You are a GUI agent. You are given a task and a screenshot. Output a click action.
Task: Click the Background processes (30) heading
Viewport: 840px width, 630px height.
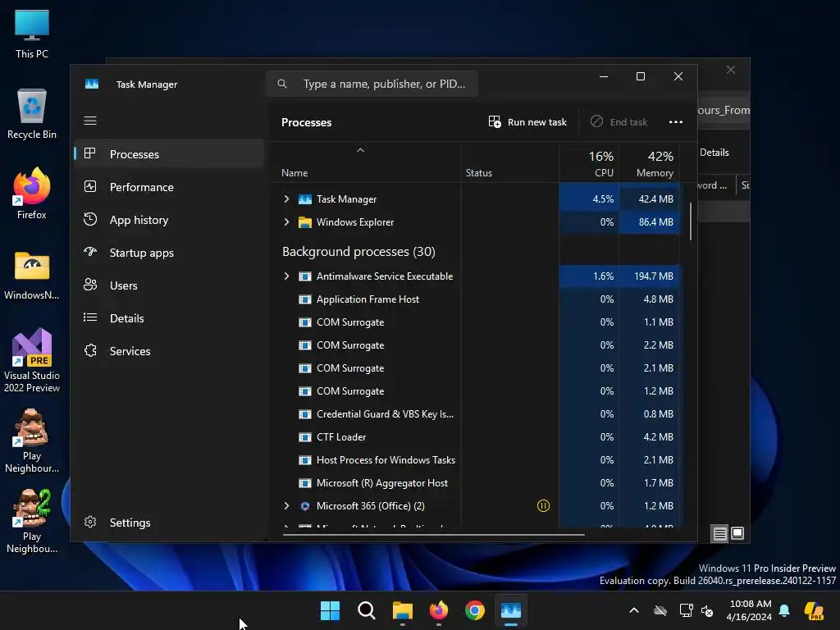pos(358,251)
